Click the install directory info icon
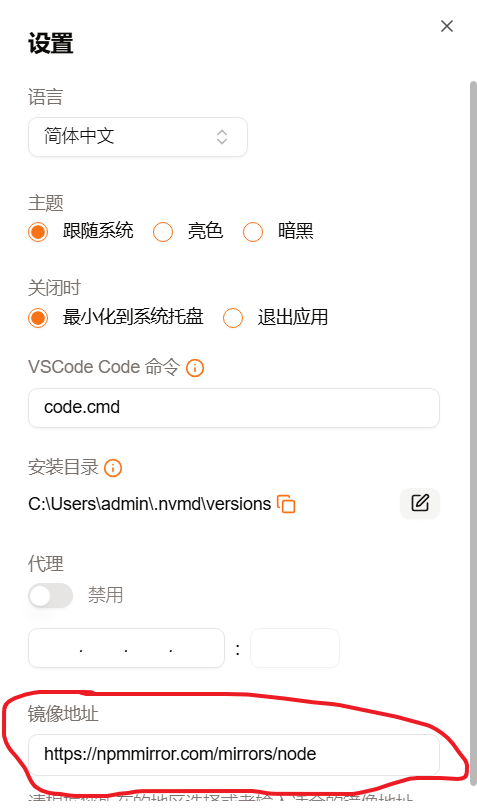The image size is (477, 811). (x=113, y=468)
